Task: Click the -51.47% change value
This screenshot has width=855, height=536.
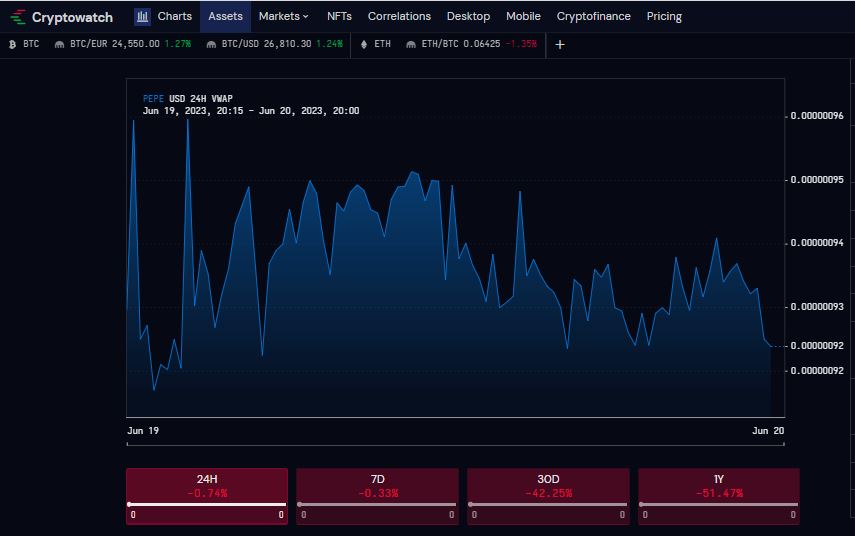Action: [x=719, y=493]
